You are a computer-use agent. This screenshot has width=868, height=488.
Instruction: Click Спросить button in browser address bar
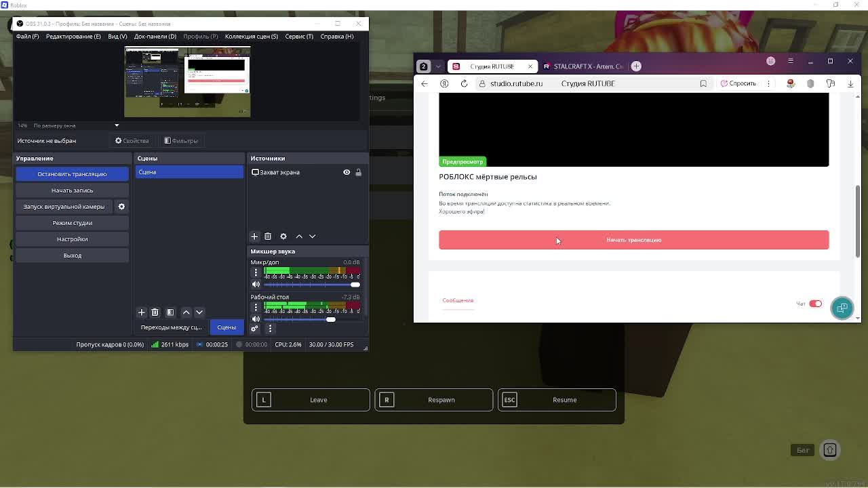[738, 83]
